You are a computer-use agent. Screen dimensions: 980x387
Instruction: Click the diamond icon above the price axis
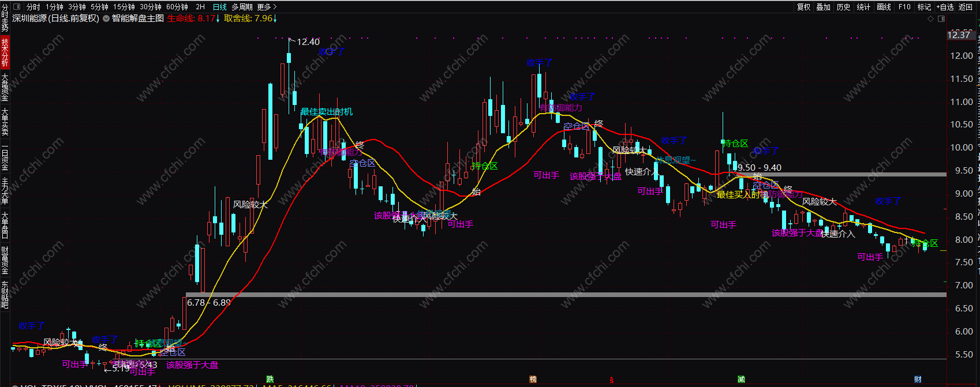click(x=930, y=18)
